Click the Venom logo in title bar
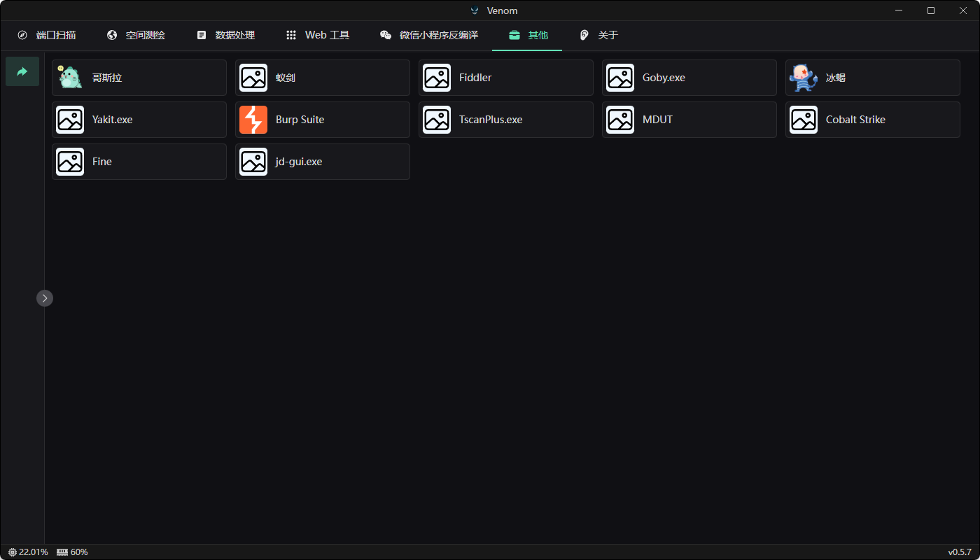The width and height of the screenshot is (980, 560). coord(475,10)
